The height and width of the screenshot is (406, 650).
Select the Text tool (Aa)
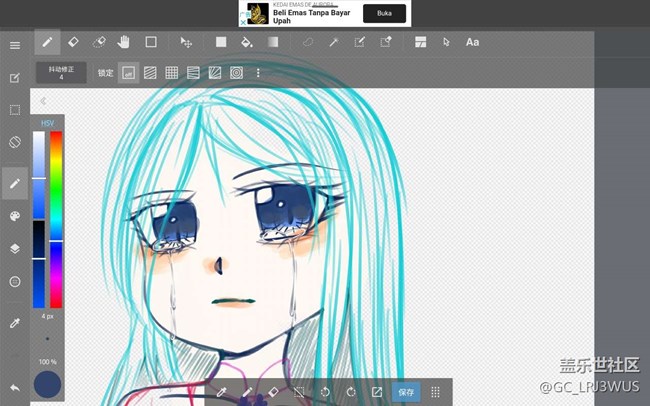(x=472, y=42)
